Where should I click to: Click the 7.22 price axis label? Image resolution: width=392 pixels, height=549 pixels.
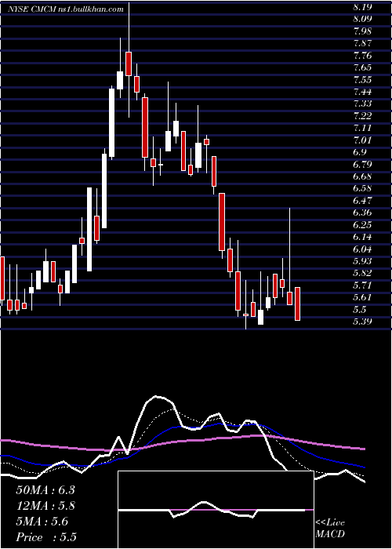coord(362,116)
